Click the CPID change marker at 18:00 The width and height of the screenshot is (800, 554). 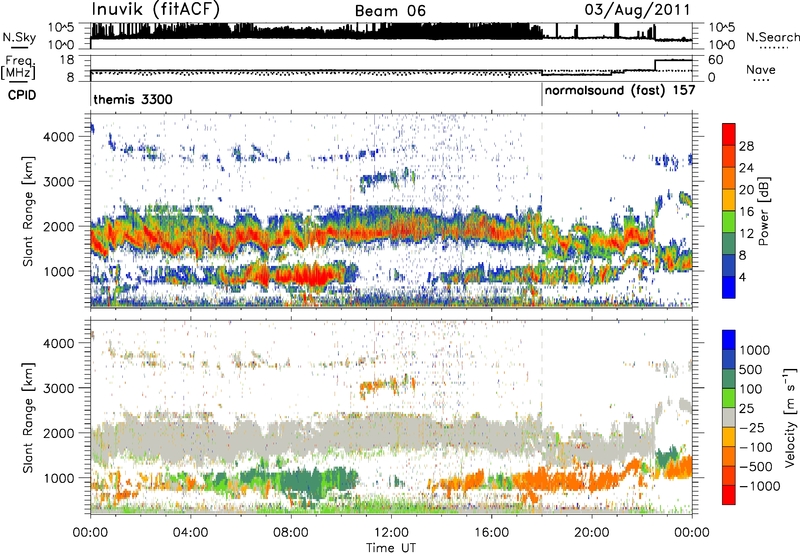pyautogui.click(x=542, y=95)
